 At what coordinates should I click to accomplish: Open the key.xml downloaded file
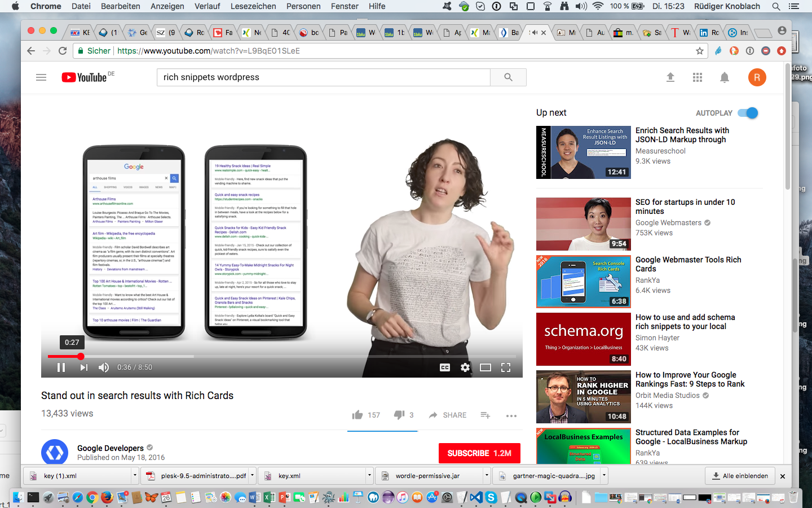[x=312, y=476]
